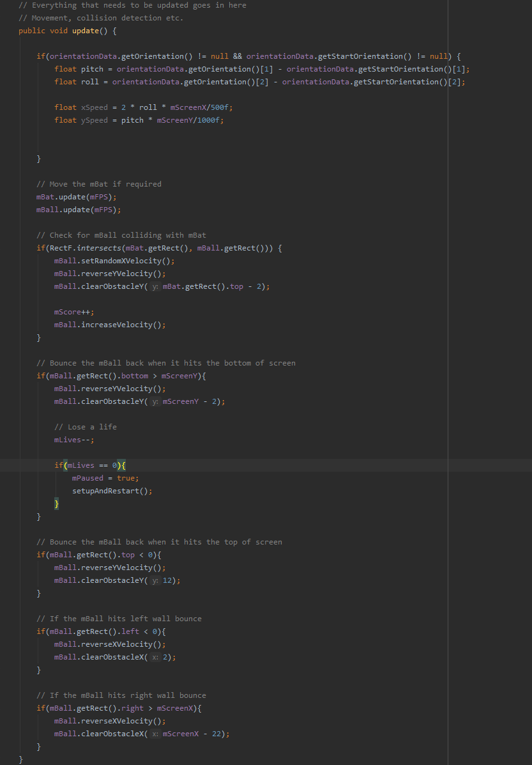Click the comment "// If the mBall hits right wall bounce"
The height and width of the screenshot is (765, 532).
click(x=121, y=695)
